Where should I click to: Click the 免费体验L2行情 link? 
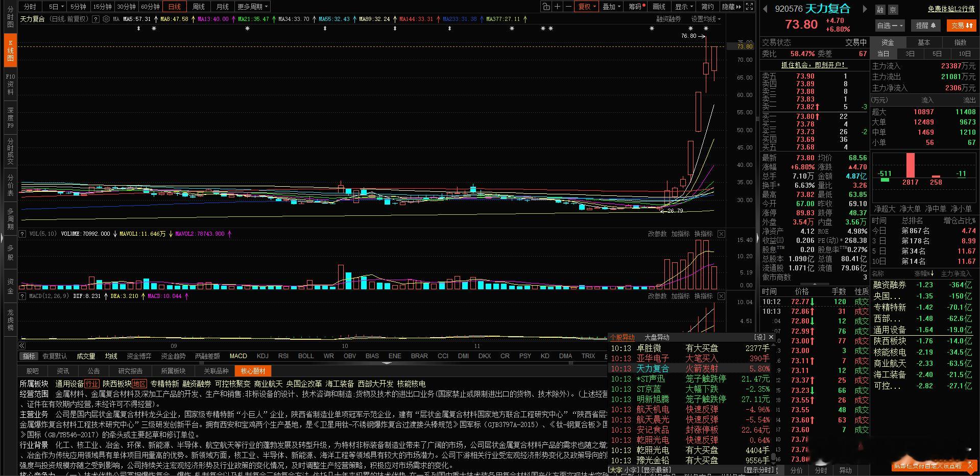(x=952, y=9)
